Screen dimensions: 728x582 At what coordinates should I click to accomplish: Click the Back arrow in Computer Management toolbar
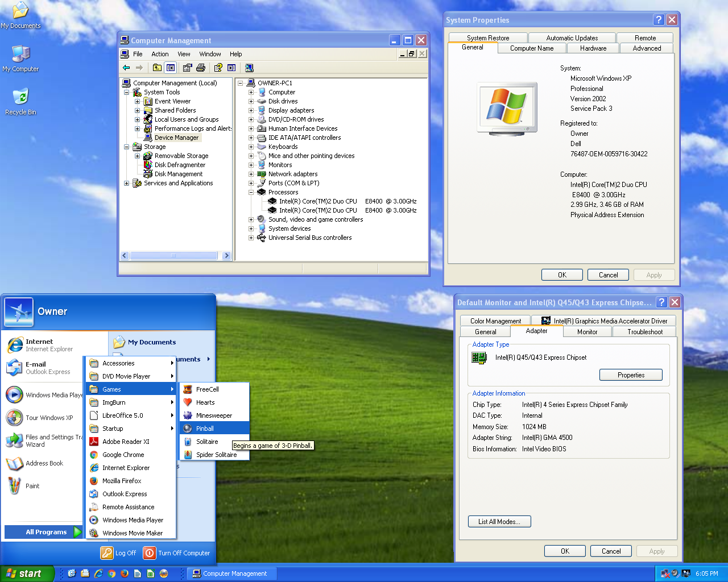(126, 68)
